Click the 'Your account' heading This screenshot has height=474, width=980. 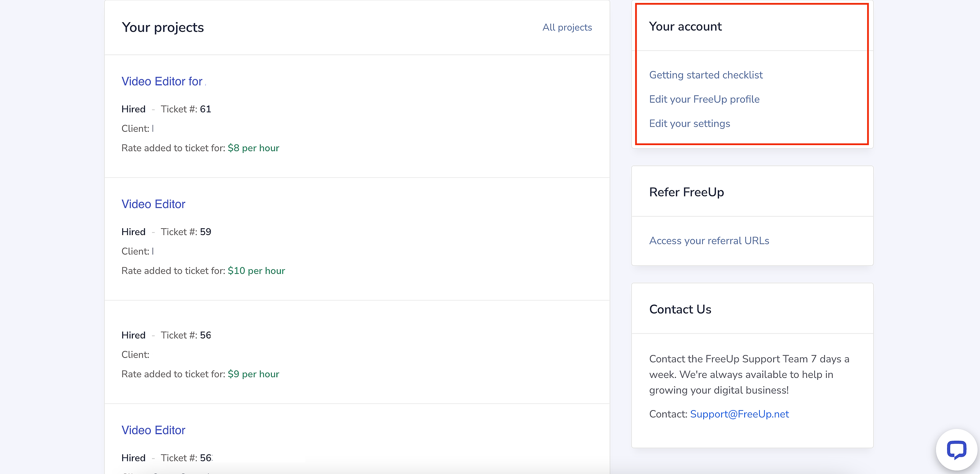click(686, 26)
